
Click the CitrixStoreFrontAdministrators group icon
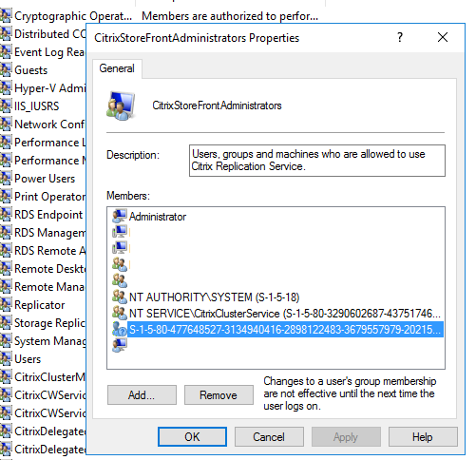pyautogui.click(x=121, y=105)
